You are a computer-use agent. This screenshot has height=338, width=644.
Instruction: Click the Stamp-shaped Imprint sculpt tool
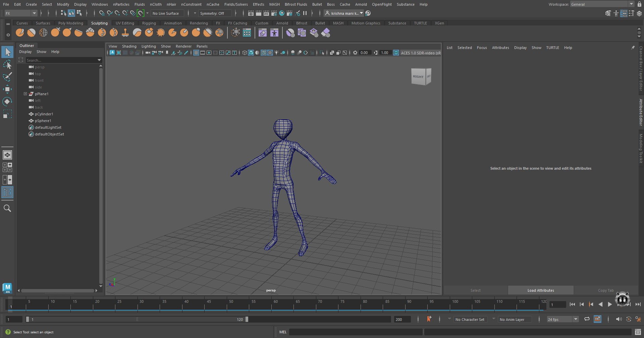[125, 33]
